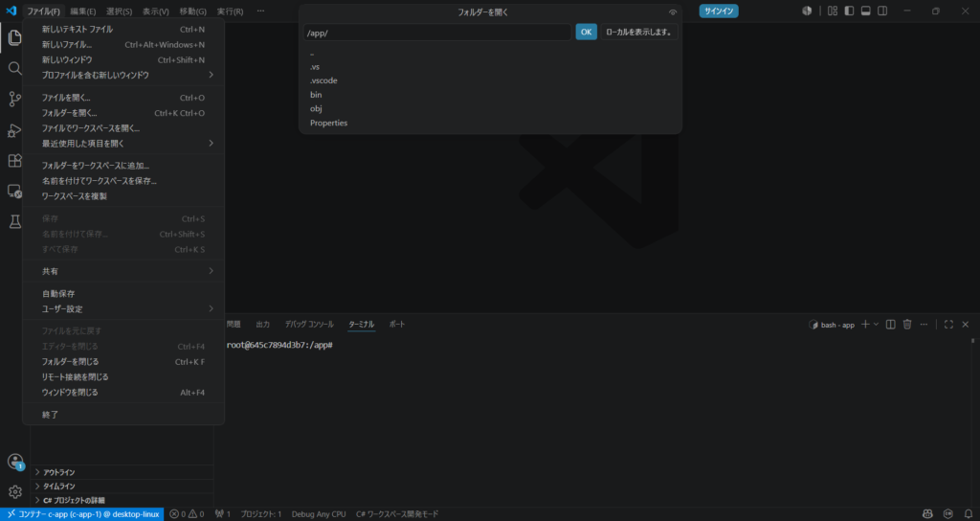Open the Copilot half-circle icon in title bar
Image resolution: width=980 pixels, height=521 pixels.
tap(807, 11)
